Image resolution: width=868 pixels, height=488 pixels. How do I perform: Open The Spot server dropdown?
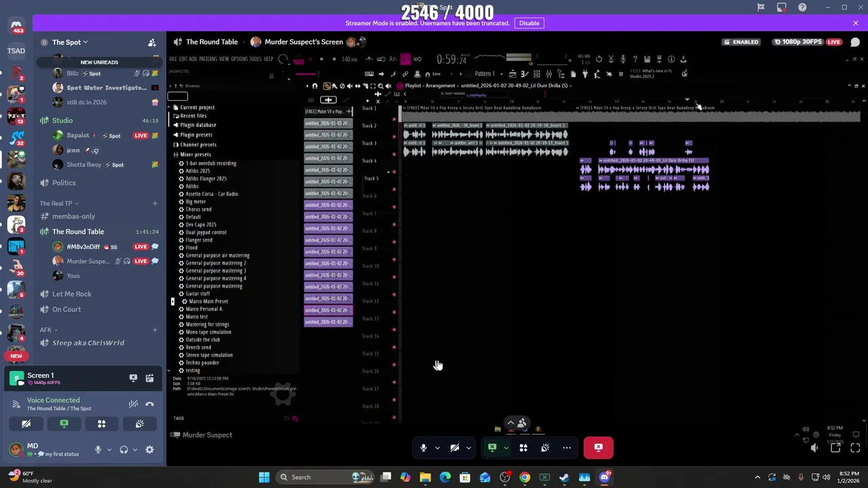coord(70,42)
